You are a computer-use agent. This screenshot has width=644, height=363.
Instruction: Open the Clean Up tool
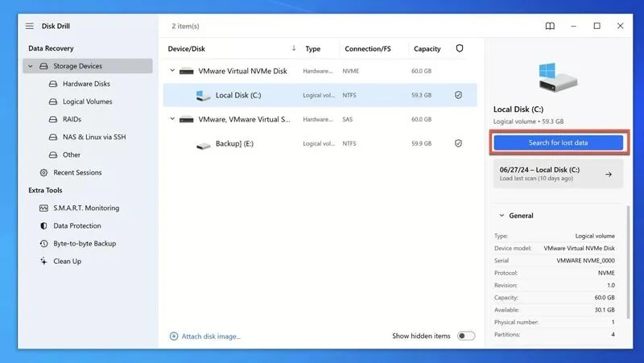point(68,261)
